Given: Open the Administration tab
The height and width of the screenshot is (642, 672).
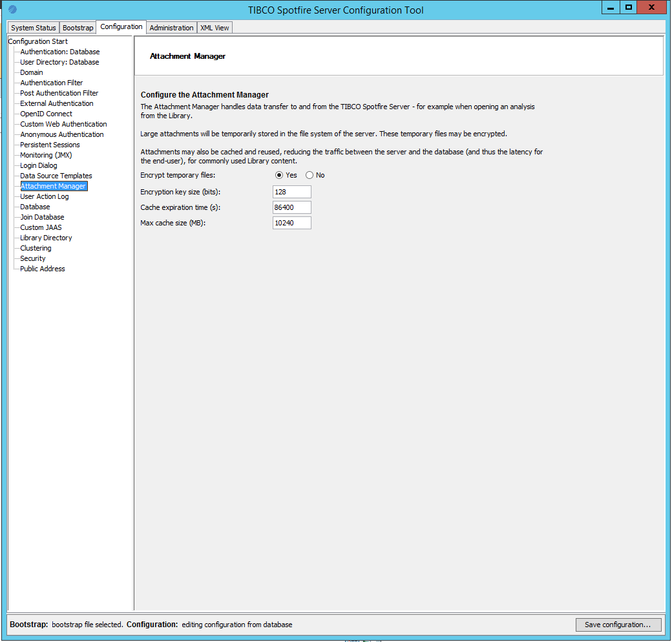Looking at the screenshot, I should (171, 28).
